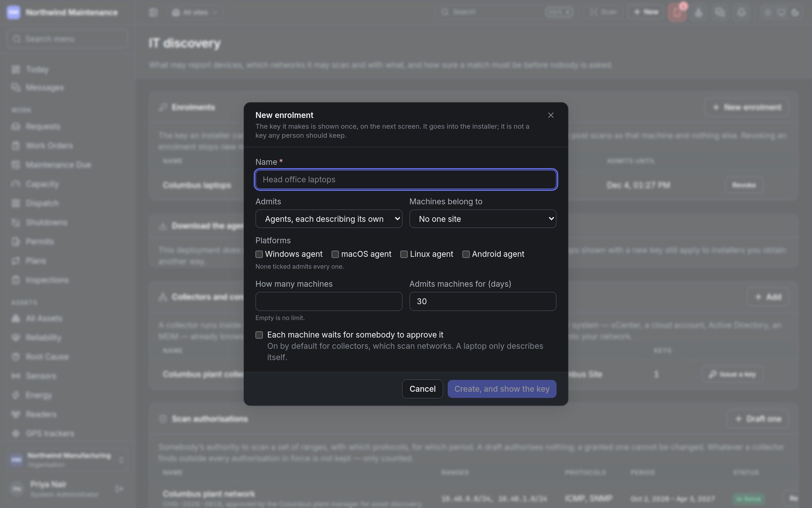Open the Admits dropdown
The image size is (812, 508).
click(x=328, y=219)
